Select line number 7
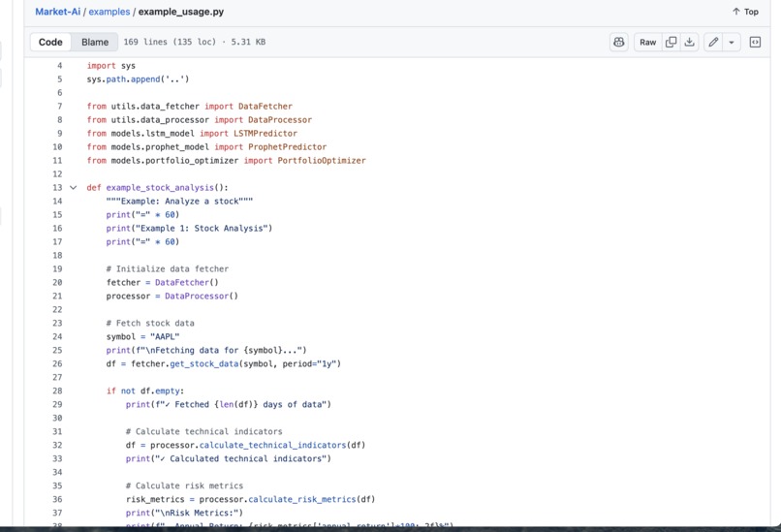781x532 pixels. point(59,106)
